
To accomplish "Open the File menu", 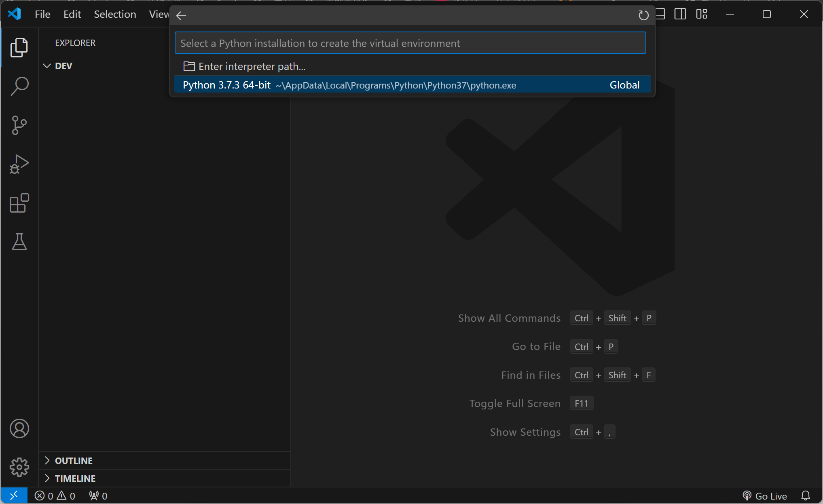I will 42,14.
